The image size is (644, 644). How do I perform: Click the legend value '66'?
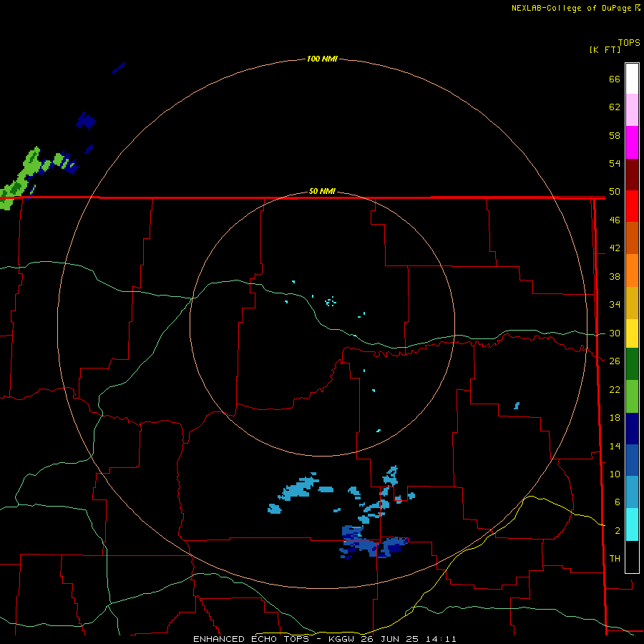[615, 79]
